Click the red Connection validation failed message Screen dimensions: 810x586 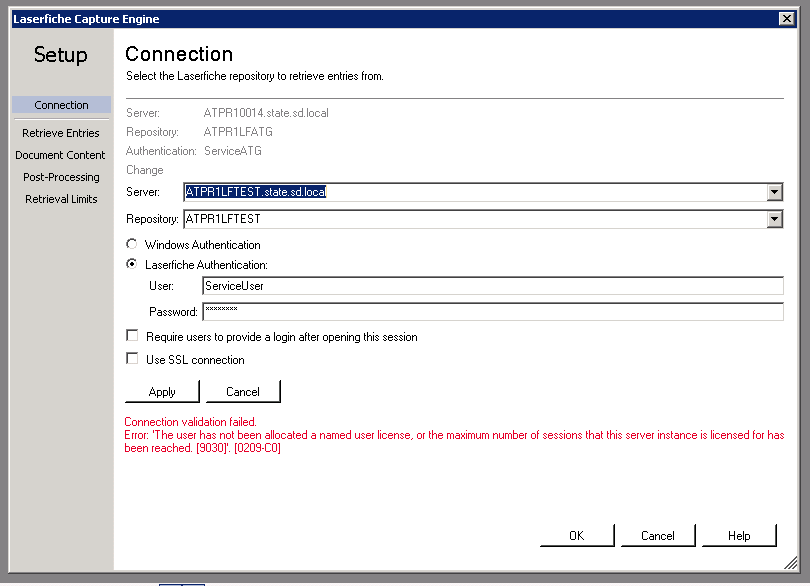(x=190, y=422)
